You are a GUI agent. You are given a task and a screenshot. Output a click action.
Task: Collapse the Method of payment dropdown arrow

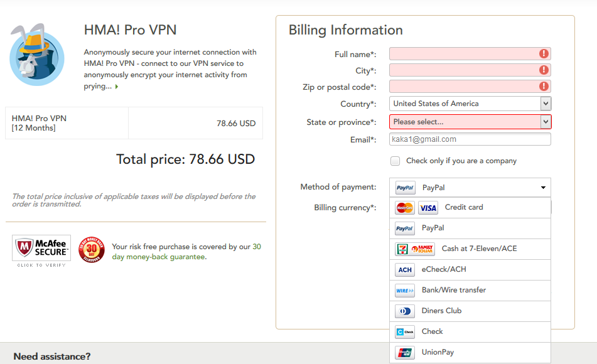click(543, 187)
